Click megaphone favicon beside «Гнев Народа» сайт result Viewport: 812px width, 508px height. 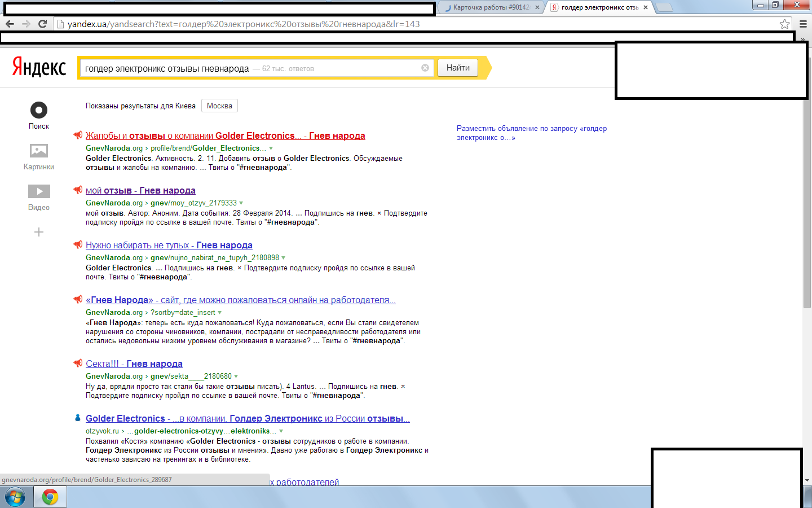(78, 299)
